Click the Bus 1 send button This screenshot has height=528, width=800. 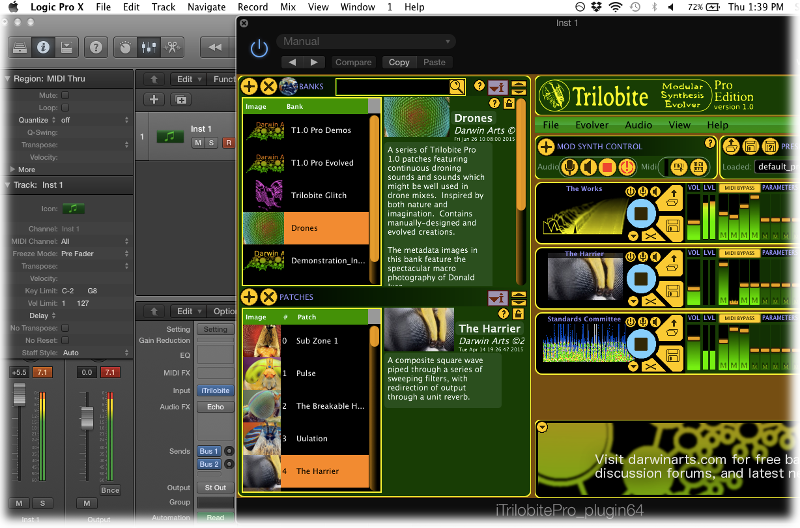pos(209,451)
